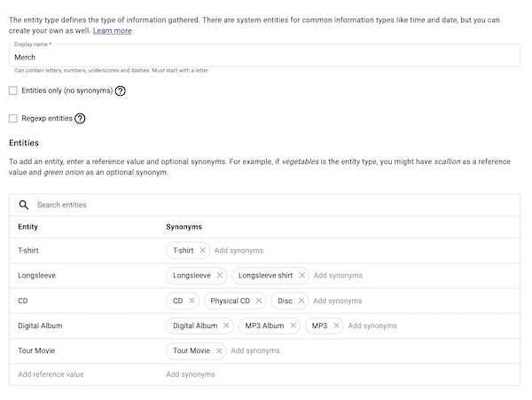Open the Learn more link
The image size is (532, 400).
[113, 30]
